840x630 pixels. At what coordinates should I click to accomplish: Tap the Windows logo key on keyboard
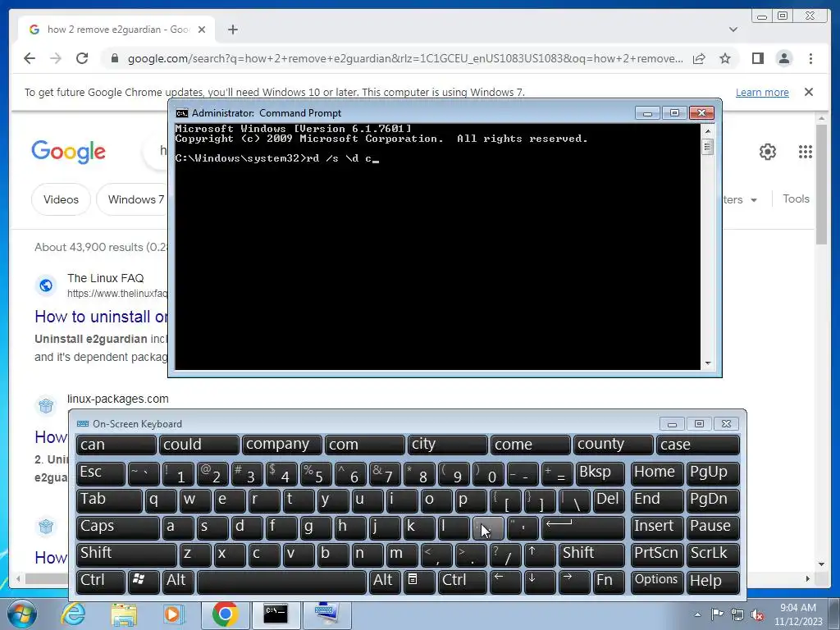[x=144, y=582]
